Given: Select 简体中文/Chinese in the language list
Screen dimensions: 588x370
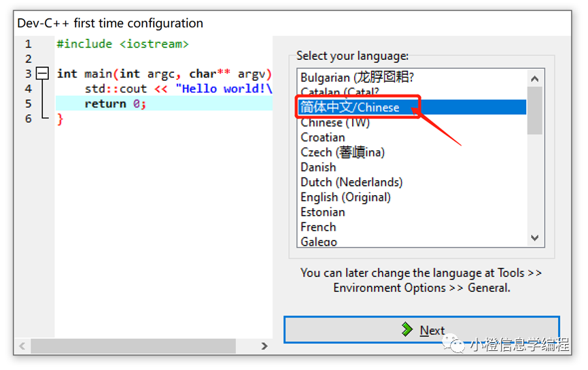Looking at the screenshot, I should coord(412,107).
